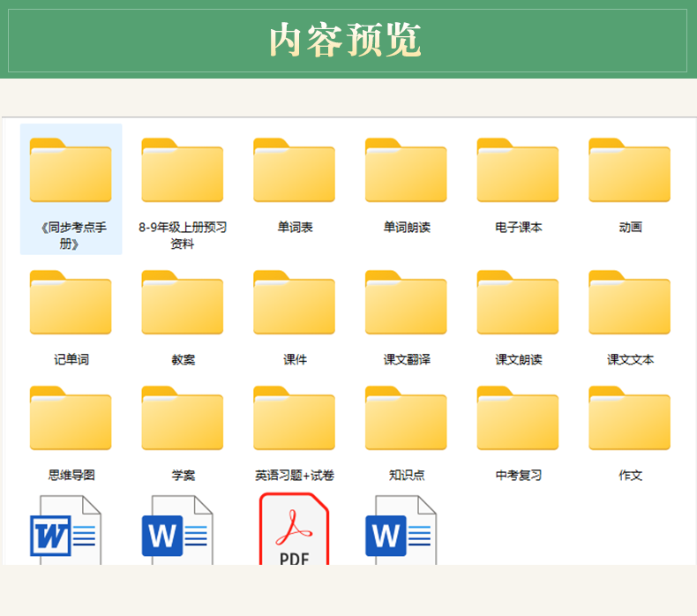Pick the name caption 思维导图

[x=71, y=475]
